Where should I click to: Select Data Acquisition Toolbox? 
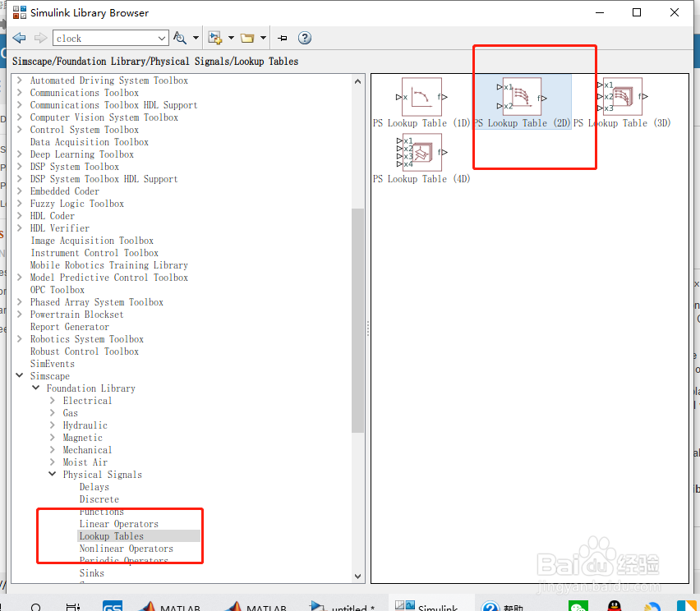click(x=90, y=142)
